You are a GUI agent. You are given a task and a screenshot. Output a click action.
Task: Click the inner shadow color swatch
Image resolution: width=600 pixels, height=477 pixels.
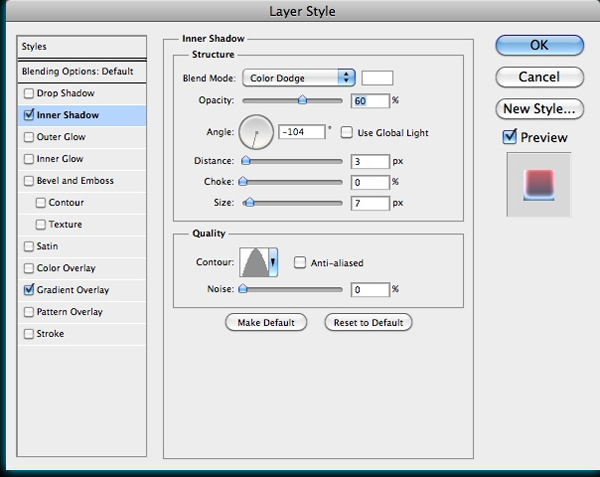pyautogui.click(x=377, y=78)
